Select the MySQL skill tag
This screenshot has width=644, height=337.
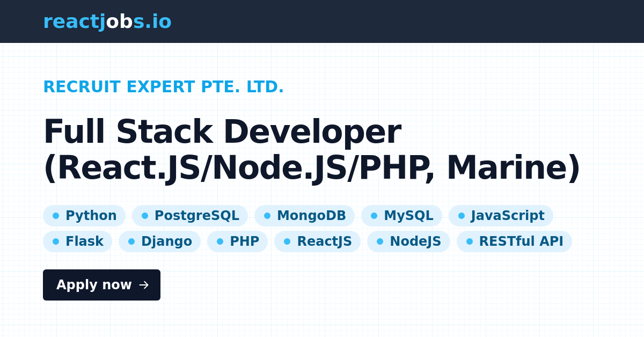click(402, 216)
